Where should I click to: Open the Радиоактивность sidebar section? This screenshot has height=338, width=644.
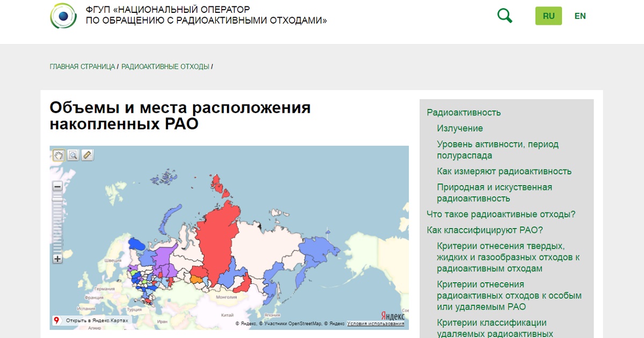point(464,112)
